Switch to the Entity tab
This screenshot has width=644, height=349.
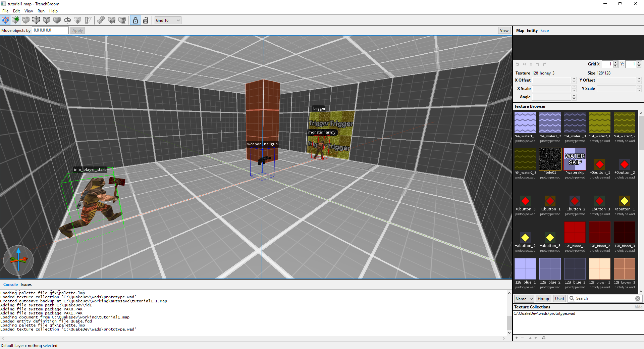click(x=532, y=31)
